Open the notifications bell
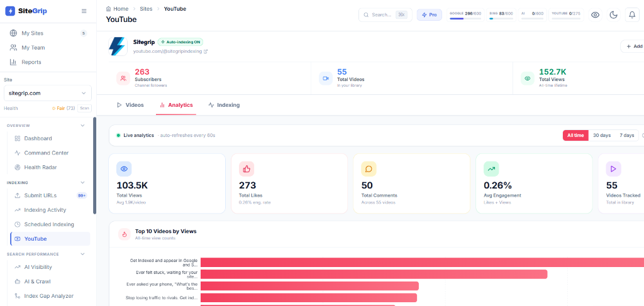 click(x=632, y=15)
